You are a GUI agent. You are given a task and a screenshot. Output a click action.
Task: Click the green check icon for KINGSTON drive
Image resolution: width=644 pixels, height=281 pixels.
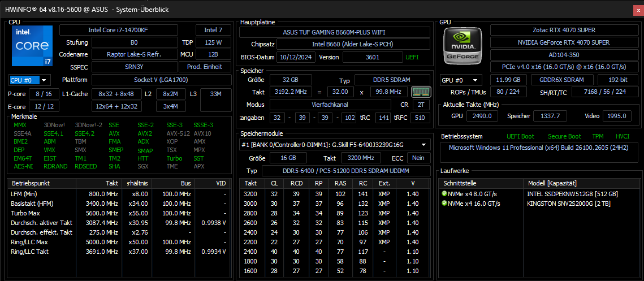(x=444, y=204)
